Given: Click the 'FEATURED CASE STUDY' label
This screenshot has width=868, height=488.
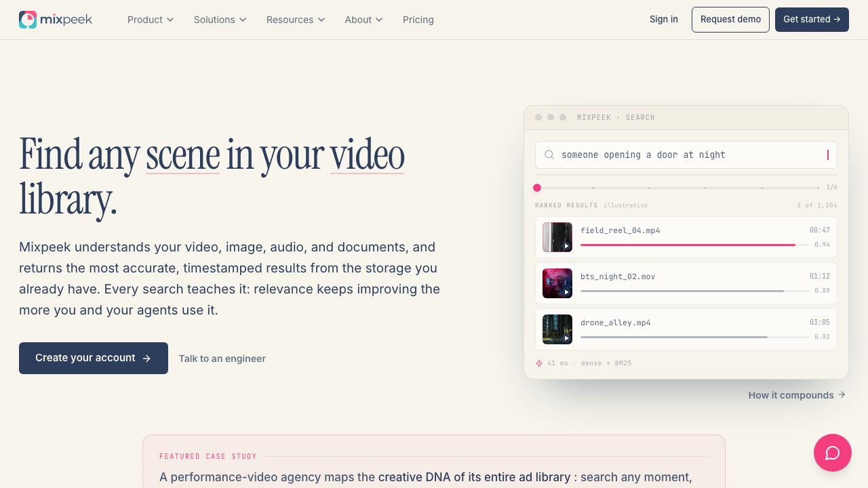Looking at the screenshot, I should (x=208, y=456).
